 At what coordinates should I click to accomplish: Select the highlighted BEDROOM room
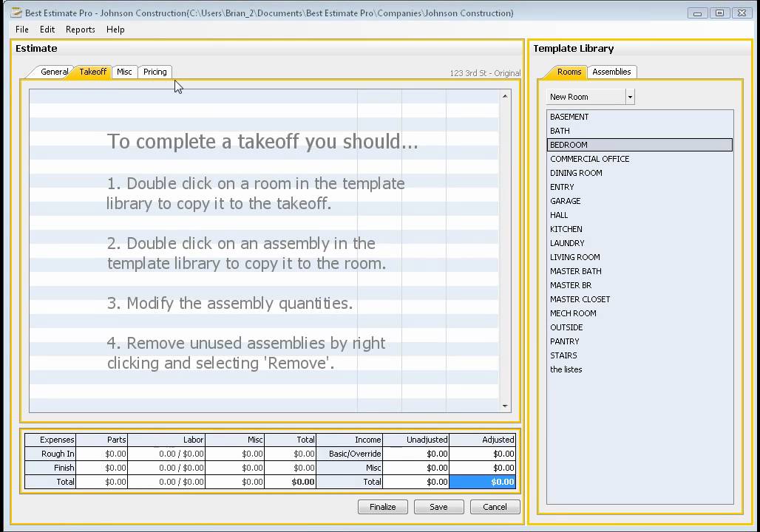tap(639, 145)
